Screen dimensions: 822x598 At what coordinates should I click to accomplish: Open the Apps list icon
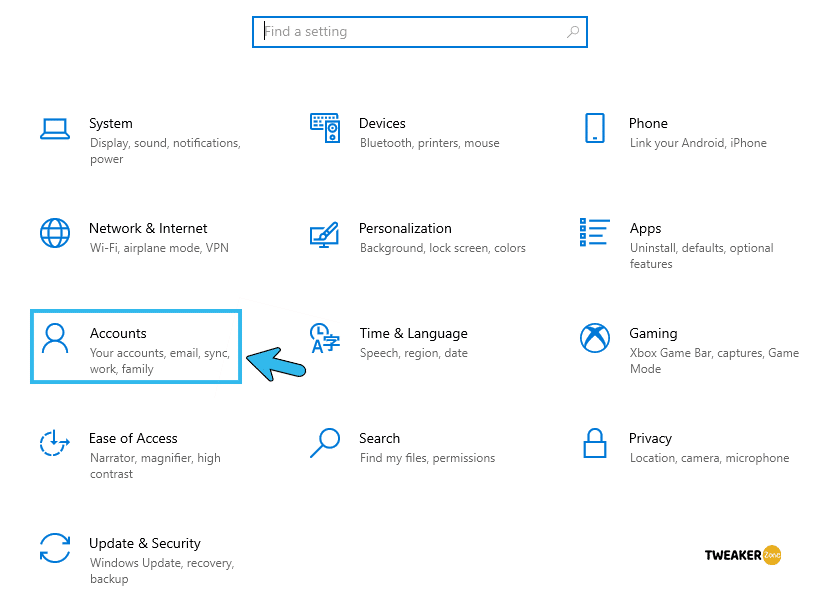[x=594, y=232]
